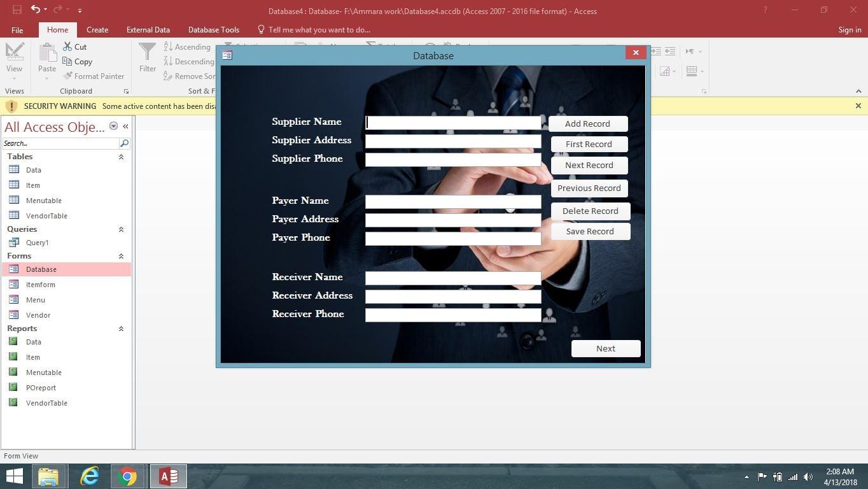
Task: Click inside the Supplier Name field
Action: pos(452,122)
